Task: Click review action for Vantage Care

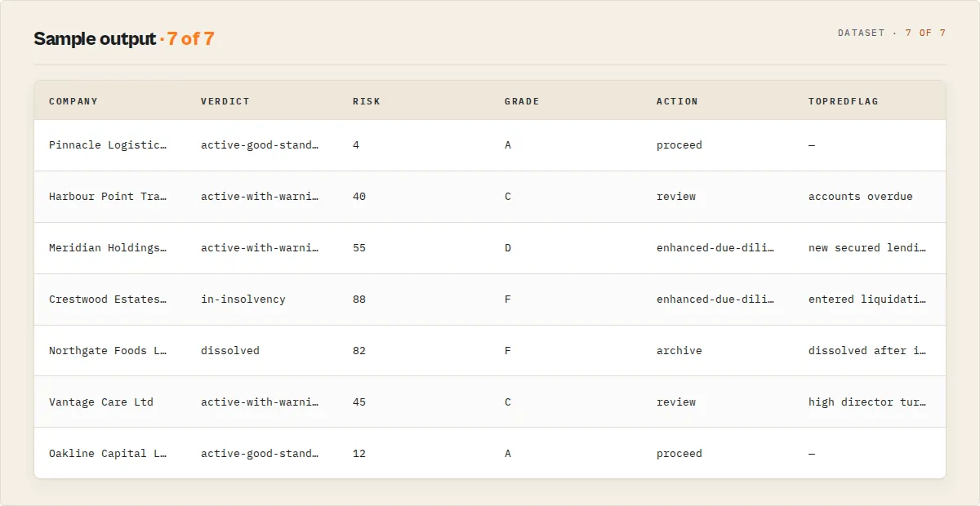Action: pos(676,402)
